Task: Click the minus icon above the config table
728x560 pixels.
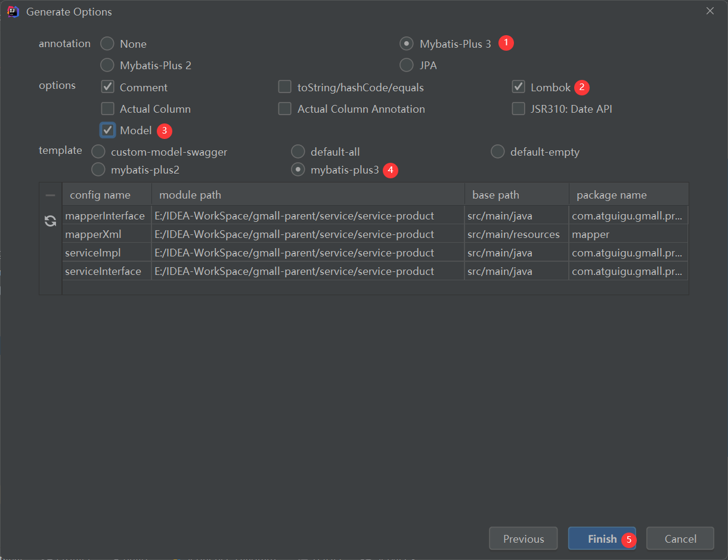Action: pyautogui.click(x=51, y=195)
